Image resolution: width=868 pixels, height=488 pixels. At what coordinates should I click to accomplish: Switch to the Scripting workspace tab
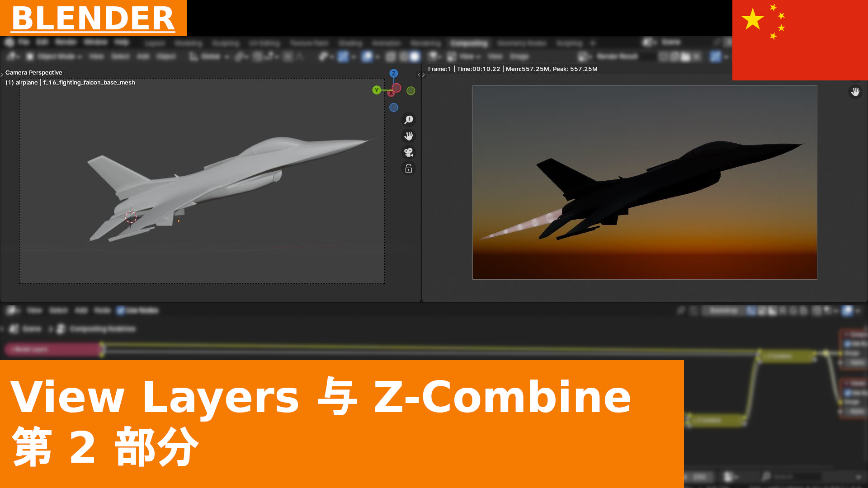(x=569, y=43)
